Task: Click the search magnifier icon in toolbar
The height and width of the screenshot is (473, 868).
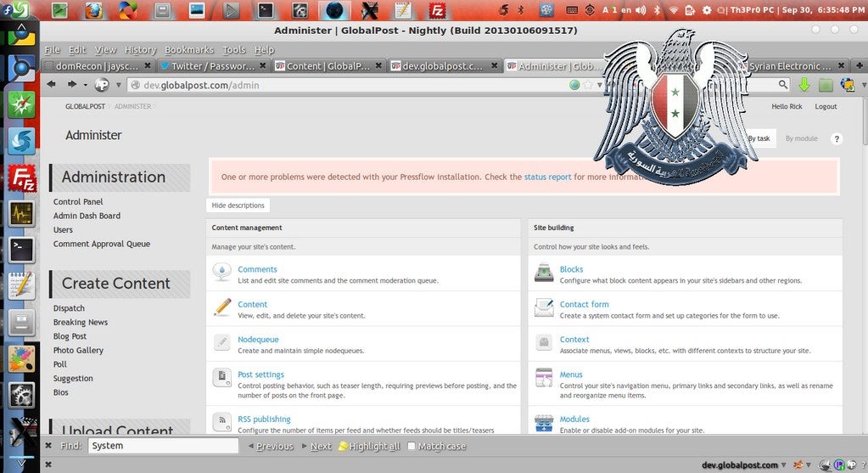Action: 783,84
